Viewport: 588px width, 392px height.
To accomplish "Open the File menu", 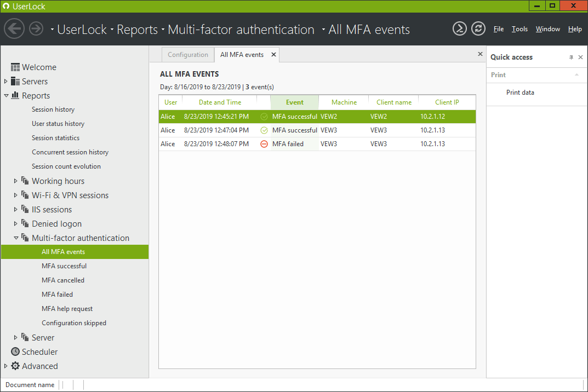I will pos(498,29).
